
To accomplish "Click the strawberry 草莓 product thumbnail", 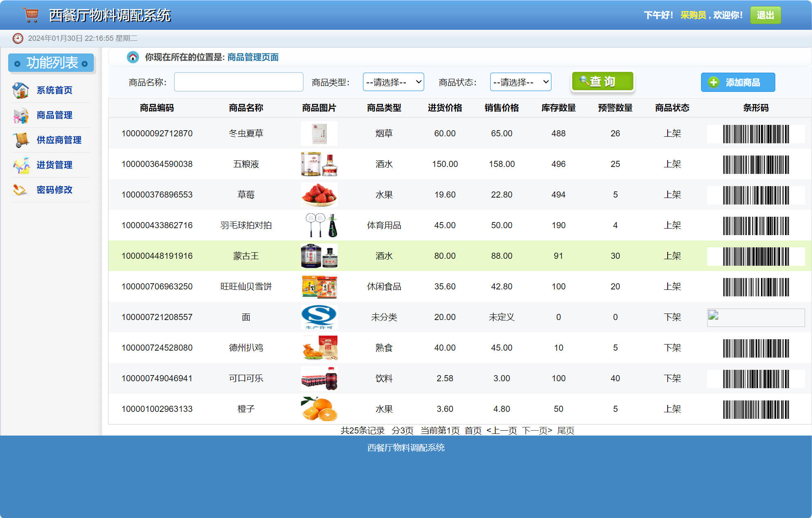I will tap(319, 195).
